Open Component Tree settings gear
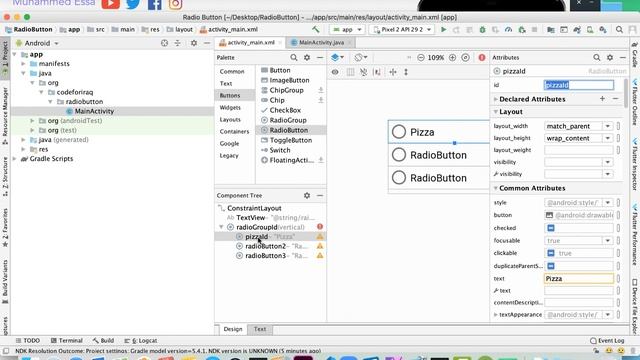The width and height of the screenshot is (640, 360). coord(307,196)
